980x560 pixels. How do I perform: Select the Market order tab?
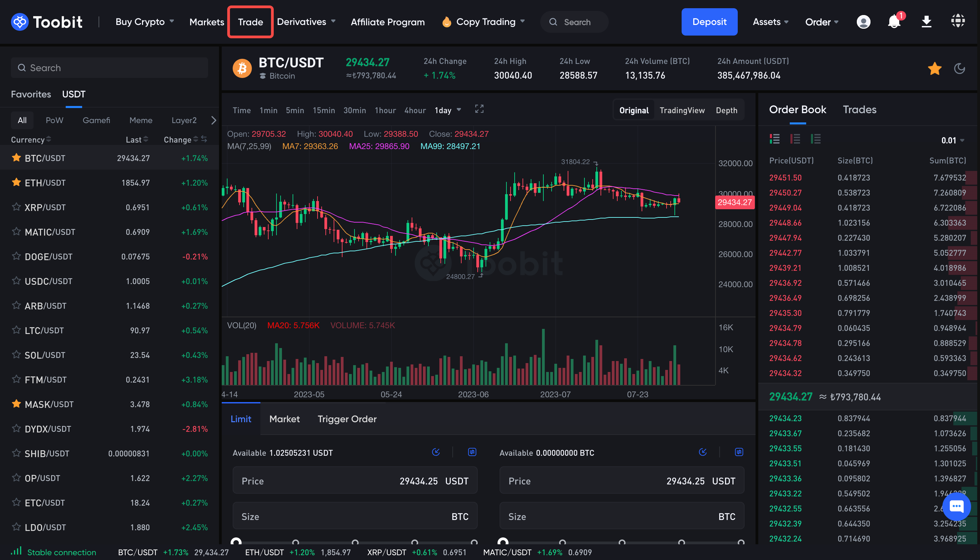[x=284, y=419]
